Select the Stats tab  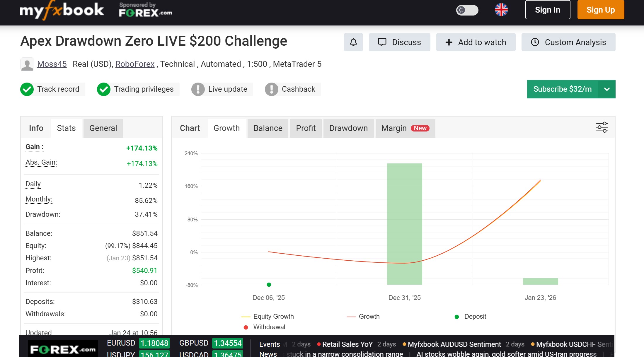tap(66, 128)
